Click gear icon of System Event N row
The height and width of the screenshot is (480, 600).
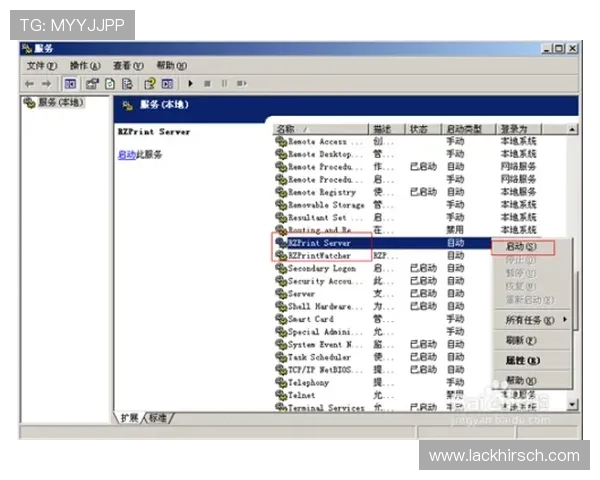coord(281,344)
